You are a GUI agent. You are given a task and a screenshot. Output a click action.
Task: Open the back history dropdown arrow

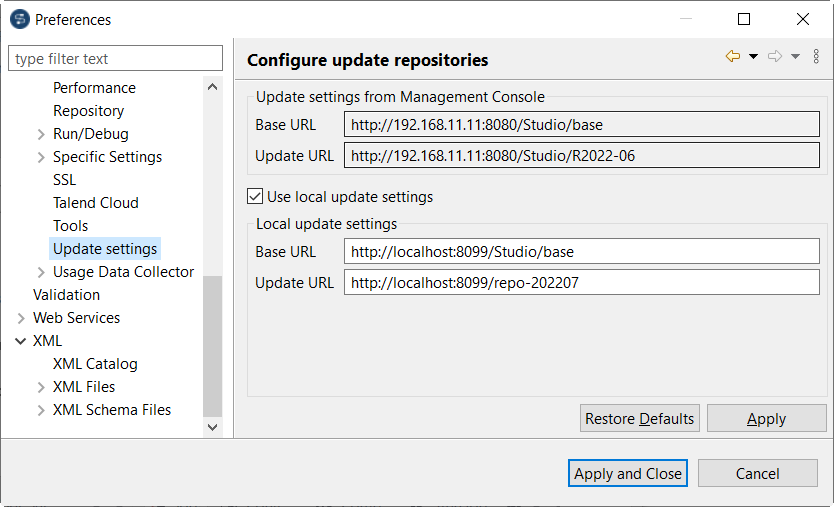pos(753,57)
